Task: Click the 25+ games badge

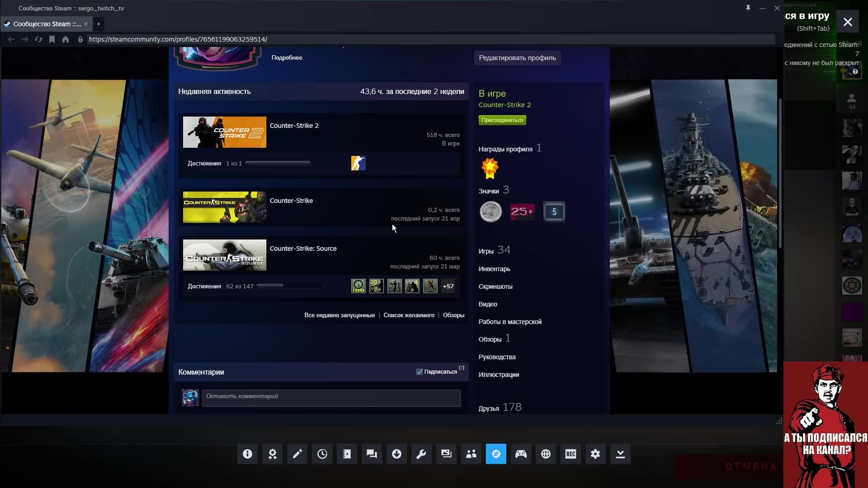Action: (x=522, y=211)
